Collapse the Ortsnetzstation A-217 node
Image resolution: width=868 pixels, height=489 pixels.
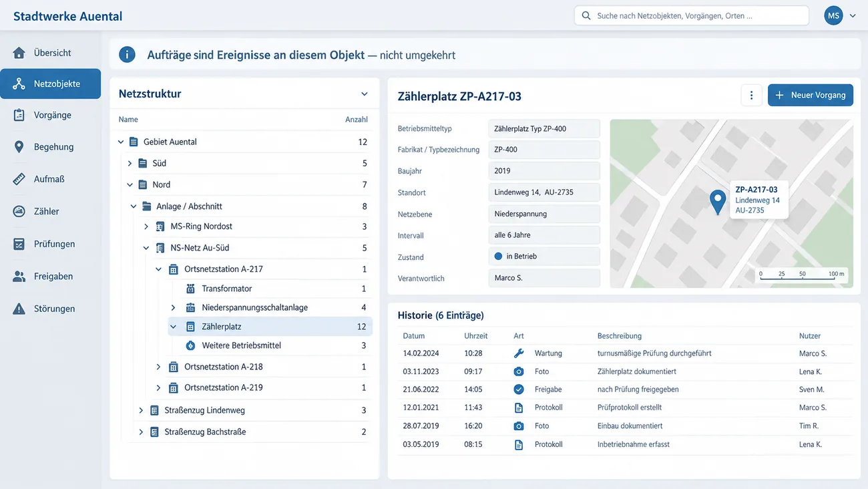159,269
